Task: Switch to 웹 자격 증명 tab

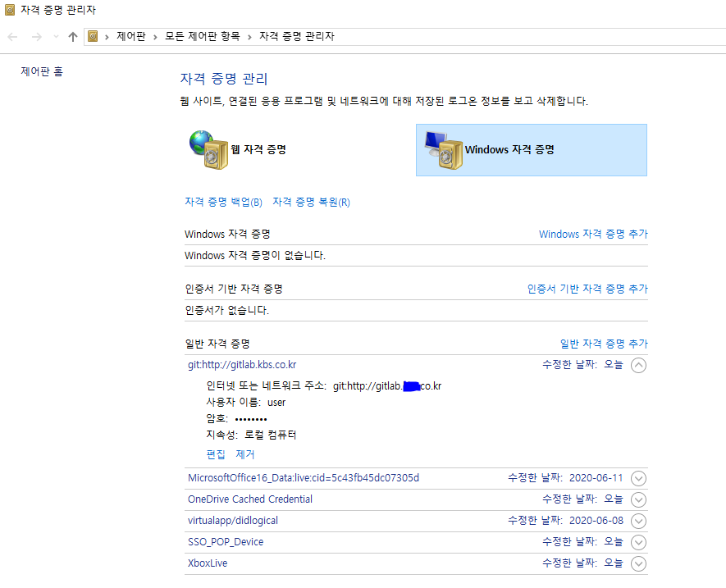Action: point(258,149)
